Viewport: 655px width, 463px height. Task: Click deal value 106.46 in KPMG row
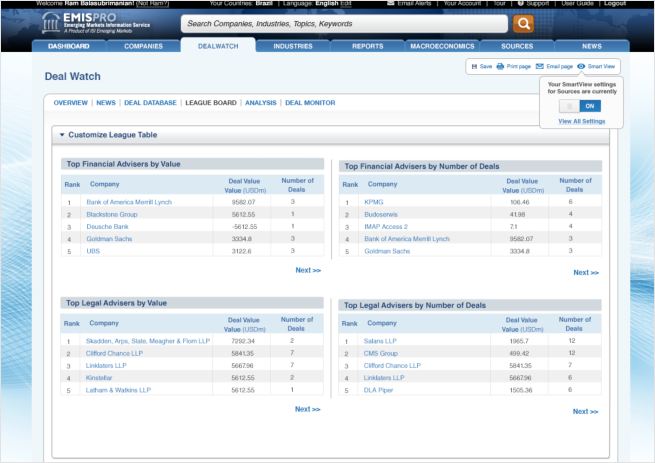[519, 202]
